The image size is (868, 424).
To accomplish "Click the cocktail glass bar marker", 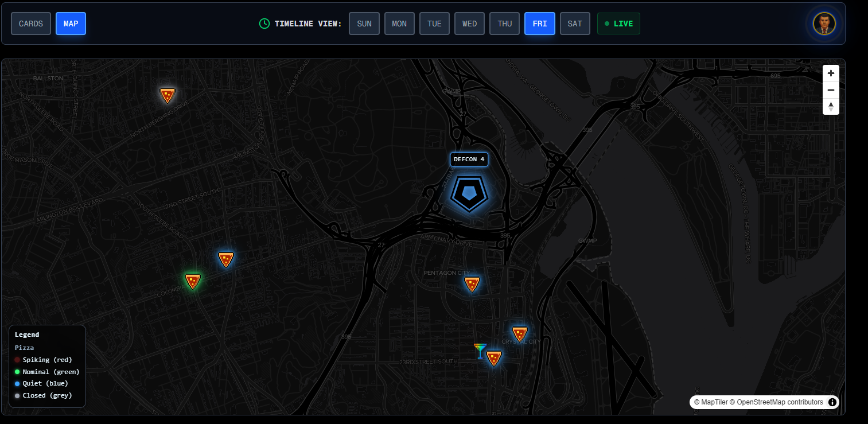I will coord(480,351).
